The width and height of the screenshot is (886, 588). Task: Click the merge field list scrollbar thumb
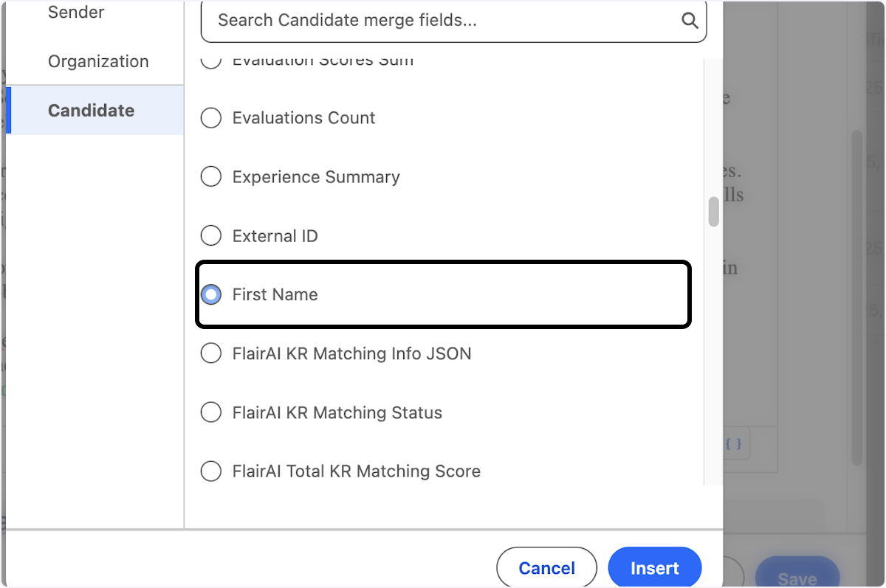713,212
